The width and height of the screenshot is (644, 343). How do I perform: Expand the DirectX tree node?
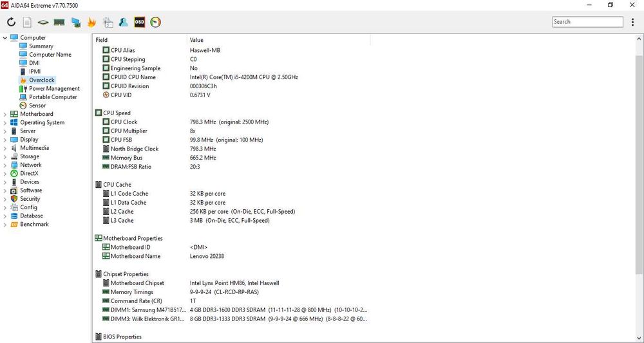click(x=5, y=174)
